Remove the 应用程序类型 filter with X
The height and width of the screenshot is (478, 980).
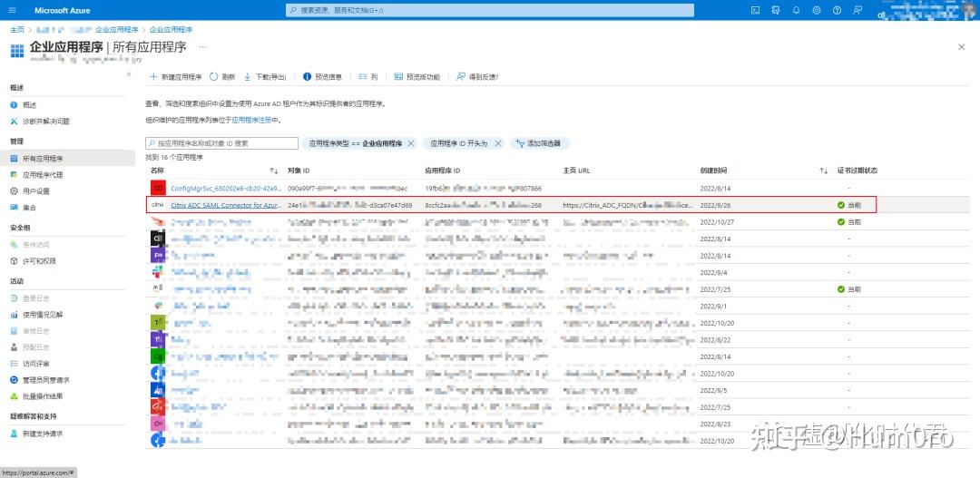tap(411, 143)
